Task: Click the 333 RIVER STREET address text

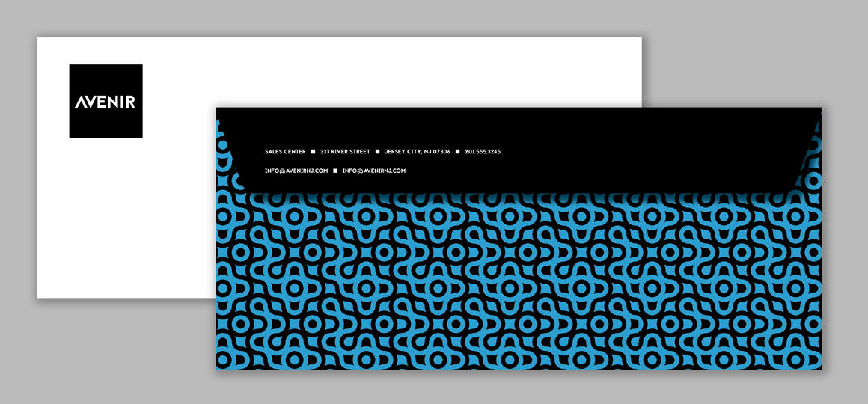Action: tap(345, 152)
